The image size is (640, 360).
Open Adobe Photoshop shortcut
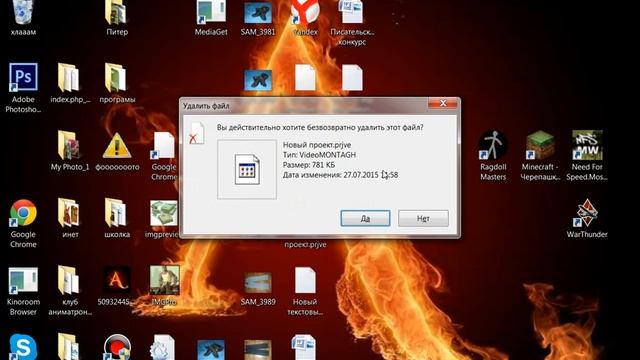point(23,88)
